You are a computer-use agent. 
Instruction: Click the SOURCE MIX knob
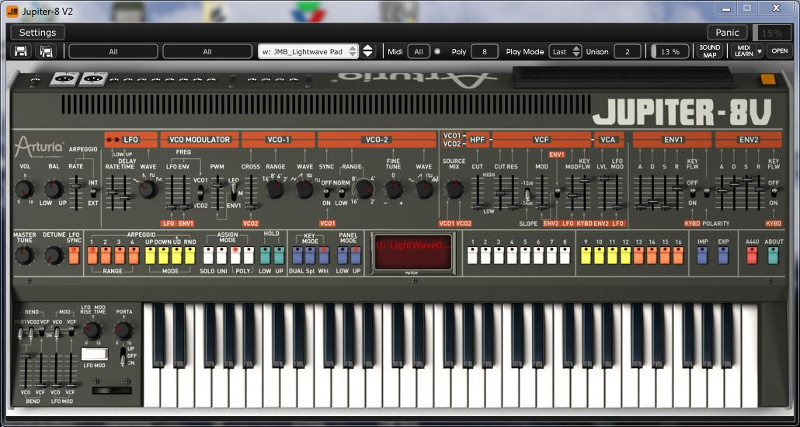454,189
